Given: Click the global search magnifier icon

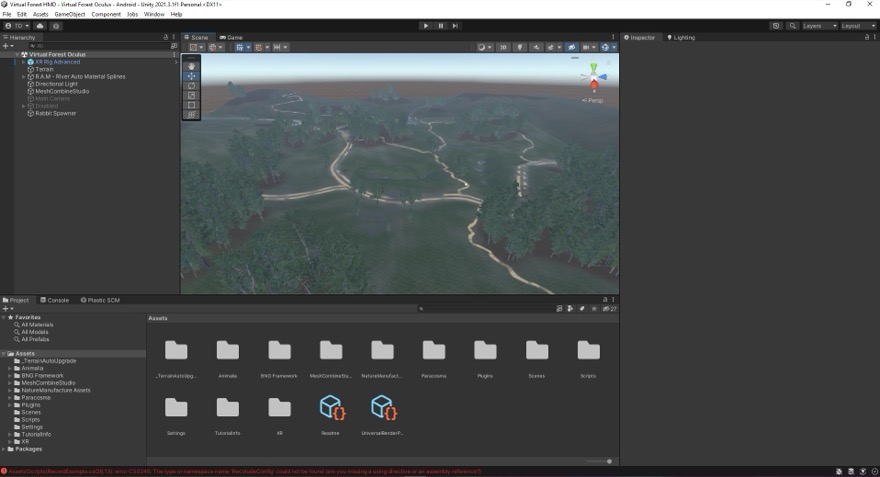Looking at the screenshot, I should pyautogui.click(x=792, y=26).
